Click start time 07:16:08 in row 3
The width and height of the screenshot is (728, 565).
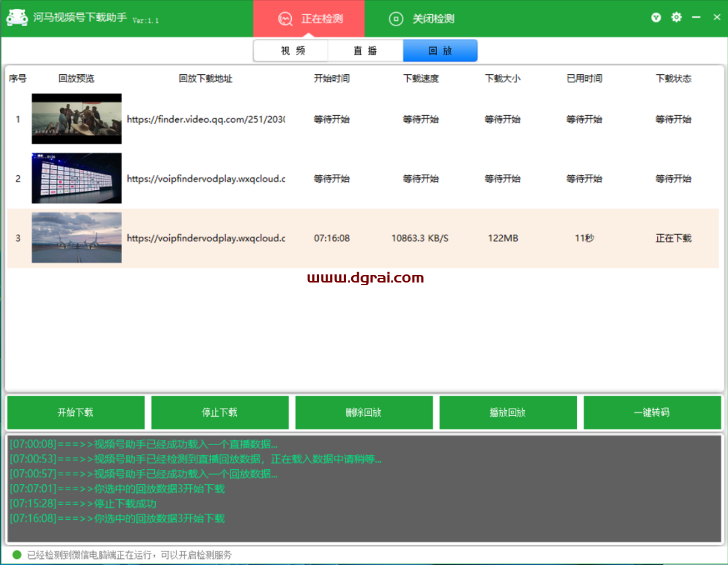tap(332, 238)
